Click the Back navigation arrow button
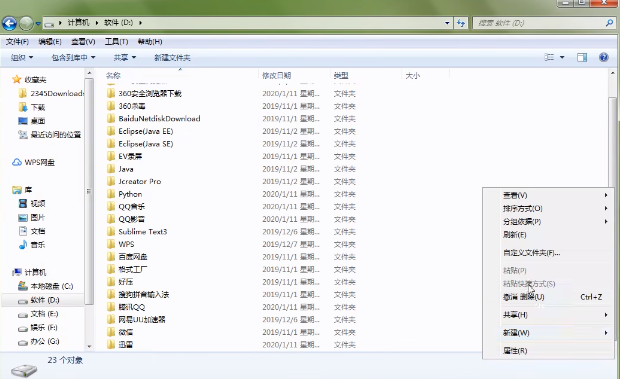Screen dimensions: 620x379 point(9,23)
